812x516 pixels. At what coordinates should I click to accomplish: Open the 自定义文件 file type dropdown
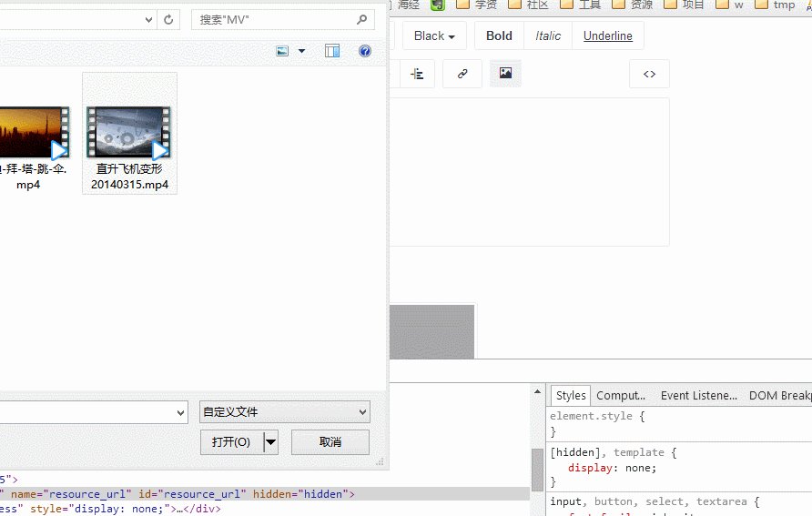[284, 412]
